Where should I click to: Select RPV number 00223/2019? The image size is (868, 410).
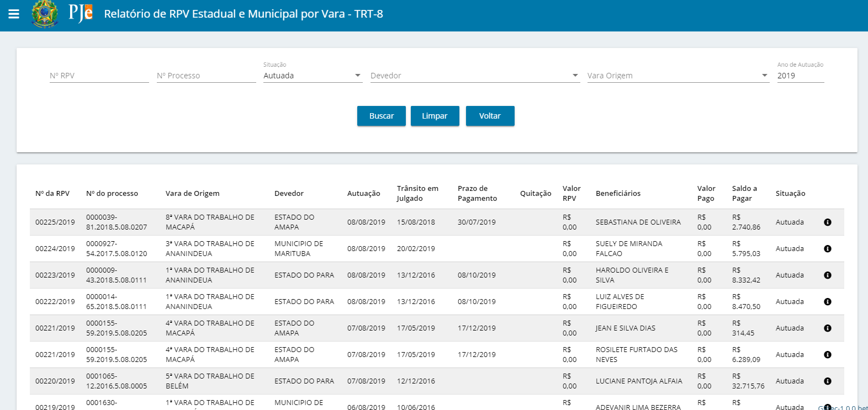55,275
